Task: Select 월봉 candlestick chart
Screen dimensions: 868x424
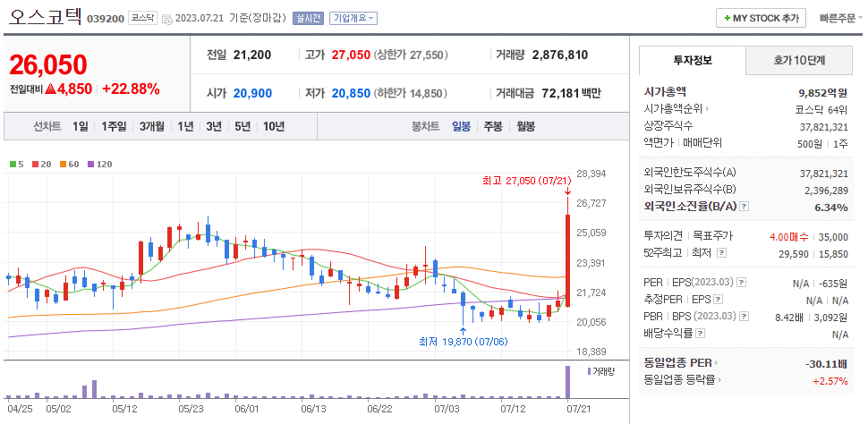Action: click(x=525, y=127)
